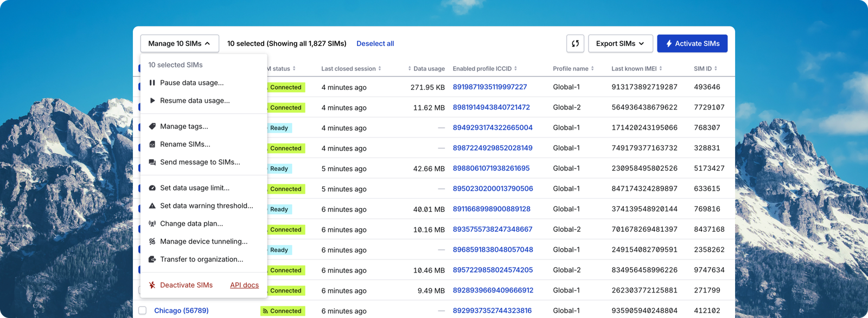Click SIM ID 7729107 cell
868x318 pixels.
pos(710,107)
